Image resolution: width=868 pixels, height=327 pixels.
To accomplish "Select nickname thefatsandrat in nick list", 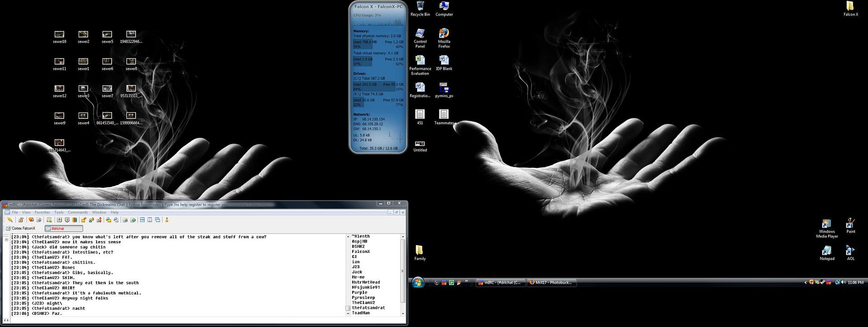I will tap(368, 308).
